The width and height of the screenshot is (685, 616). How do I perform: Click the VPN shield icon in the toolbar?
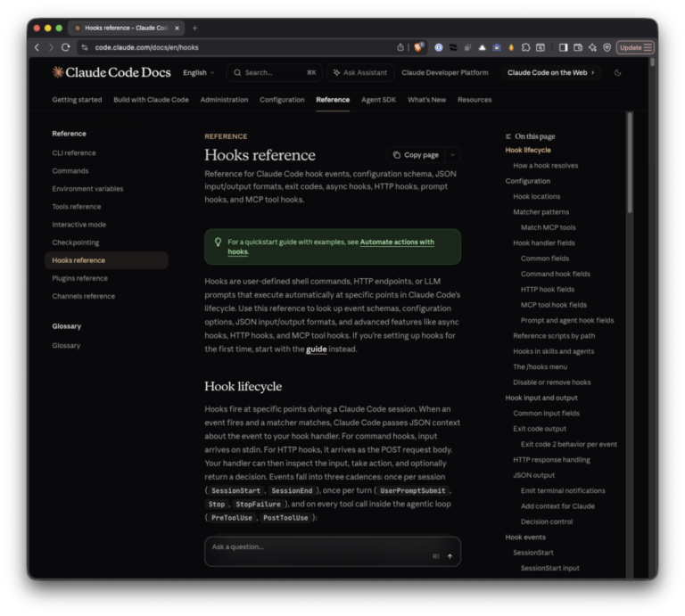(x=607, y=47)
